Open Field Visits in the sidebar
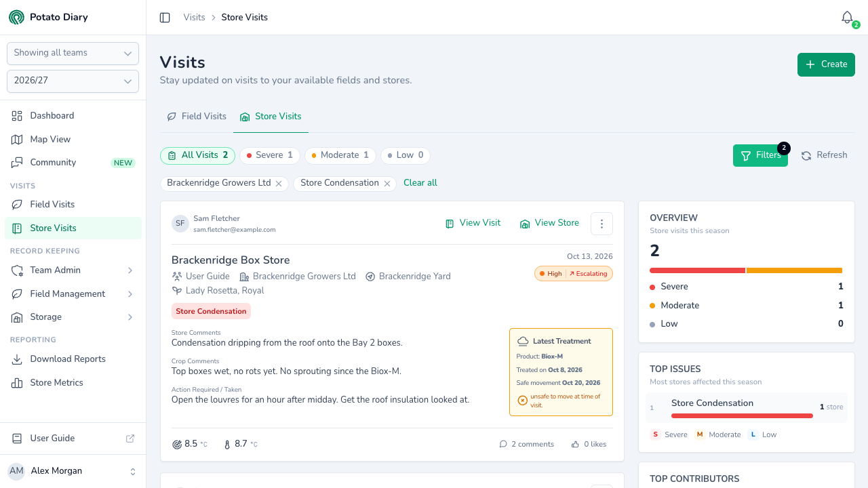The image size is (868, 488). click(73, 205)
